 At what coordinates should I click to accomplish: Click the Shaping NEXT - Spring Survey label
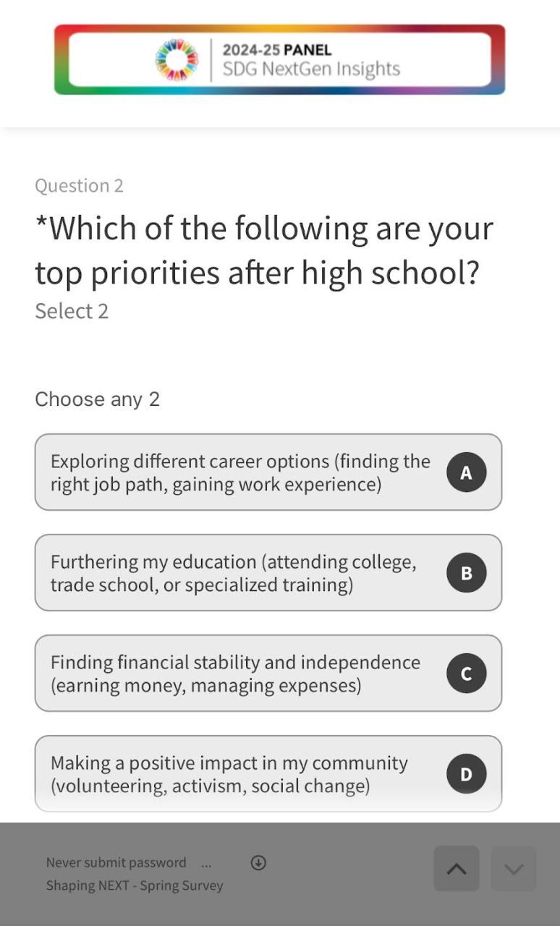point(135,885)
